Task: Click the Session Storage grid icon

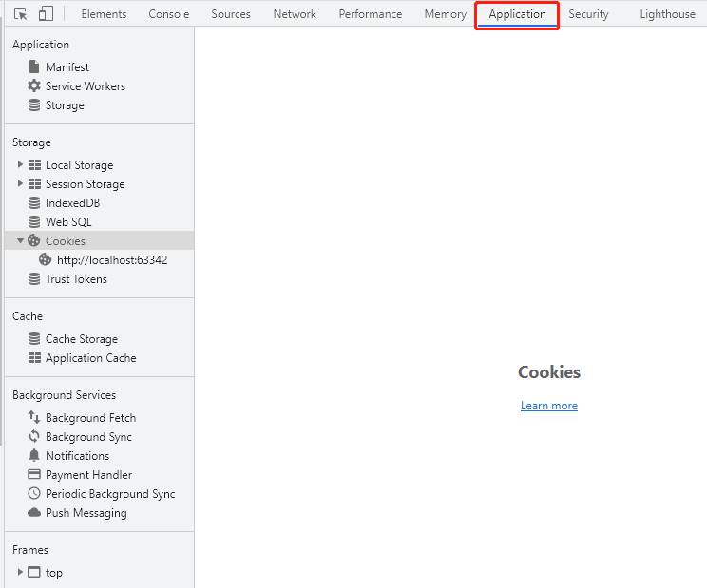Action: coord(34,184)
